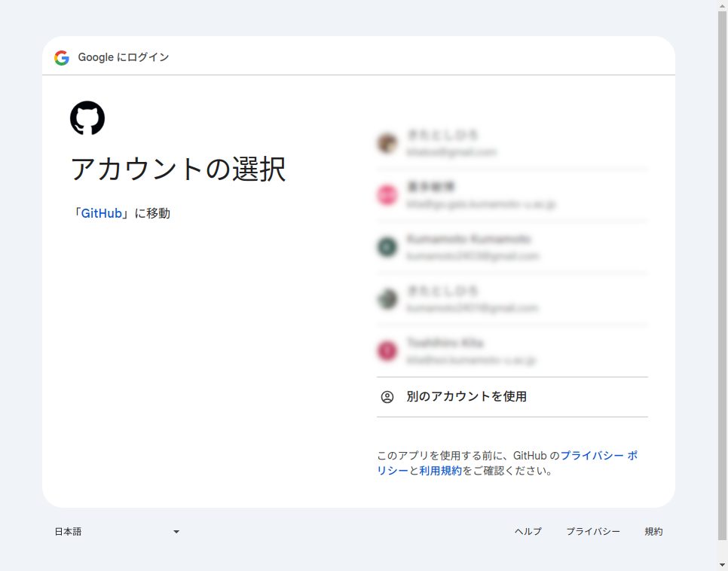Open the 利用規約 link
The height and width of the screenshot is (571, 728).
[441, 471]
